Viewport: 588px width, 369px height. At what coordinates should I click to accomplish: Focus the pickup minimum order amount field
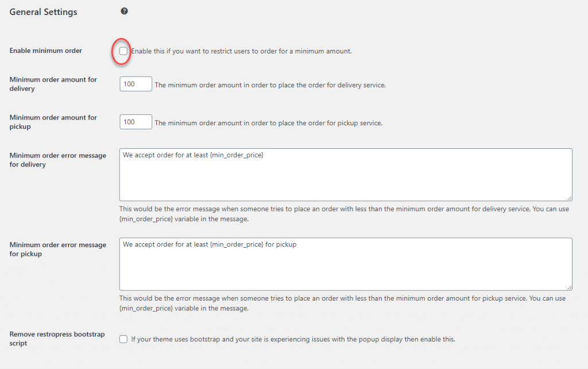(136, 122)
